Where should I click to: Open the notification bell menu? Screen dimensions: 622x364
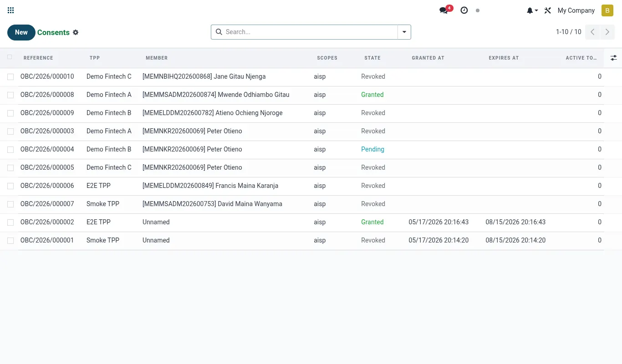tap(532, 10)
